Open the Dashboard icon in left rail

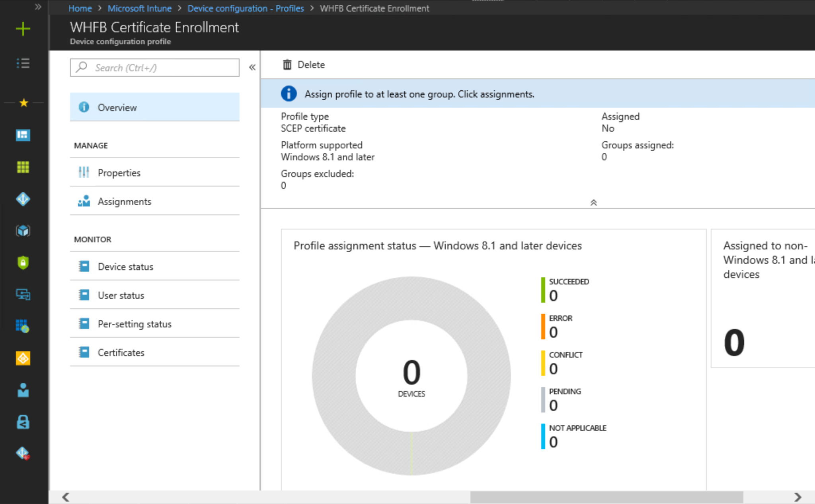coord(23,135)
